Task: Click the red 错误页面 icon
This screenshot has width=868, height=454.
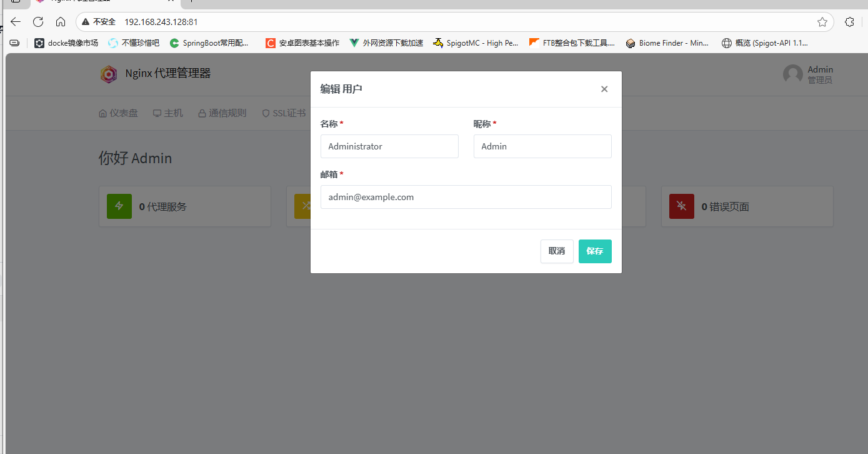Action: coord(681,206)
